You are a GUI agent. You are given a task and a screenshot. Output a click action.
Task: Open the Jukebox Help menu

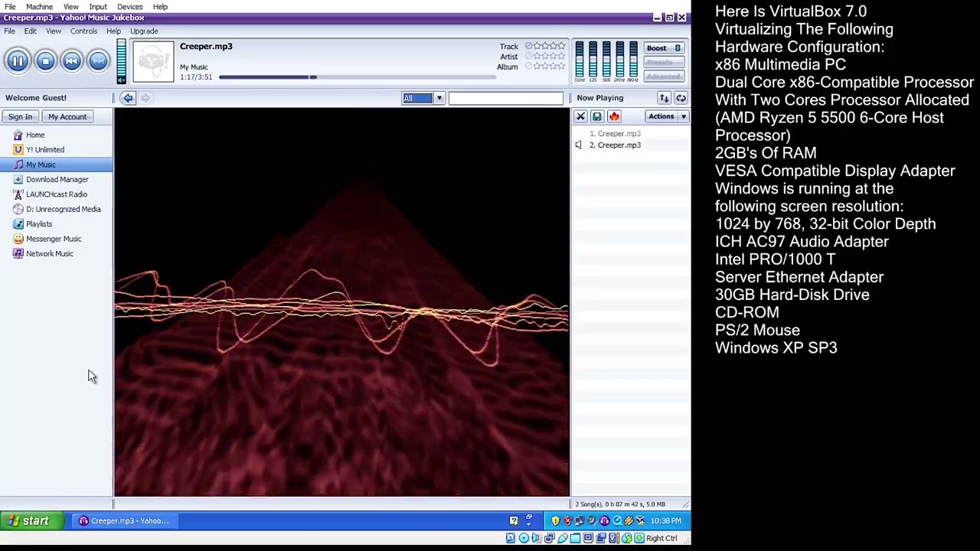[113, 31]
